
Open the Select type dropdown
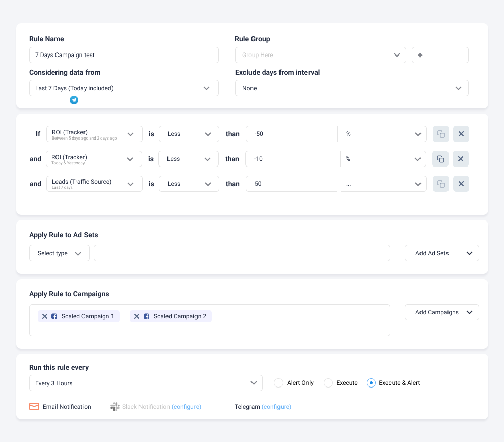point(59,253)
